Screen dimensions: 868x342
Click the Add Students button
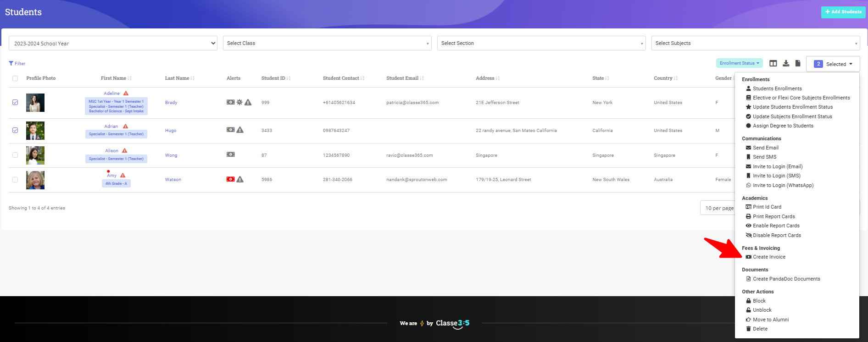point(843,12)
